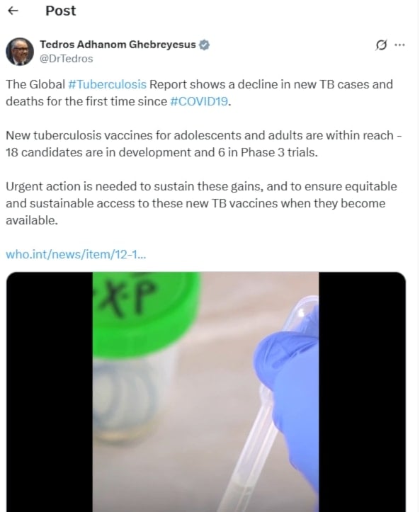Follow the who.int/news/item link
The width and height of the screenshot is (420, 512).
point(76,254)
